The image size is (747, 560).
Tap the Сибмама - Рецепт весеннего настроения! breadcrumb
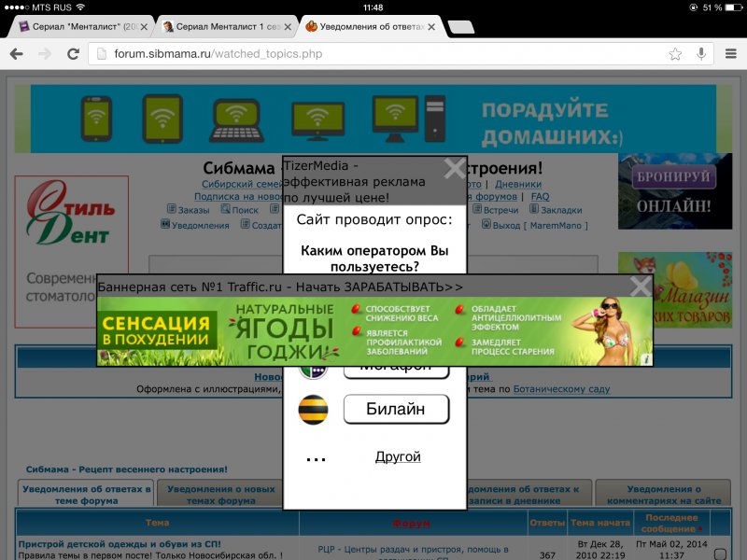tap(127, 469)
